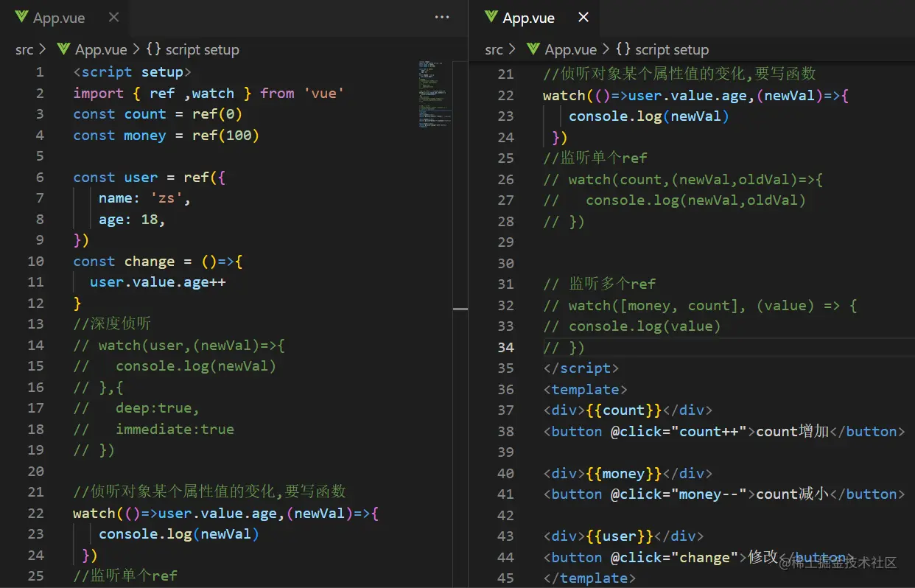Click line number 1 in left editor
This screenshot has height=588, width=915.
40,72
